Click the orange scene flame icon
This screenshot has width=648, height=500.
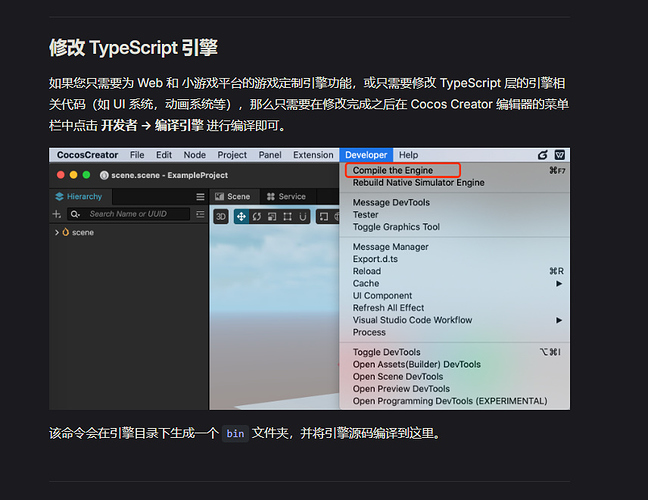pyautogui.click(x=66, y=232)
